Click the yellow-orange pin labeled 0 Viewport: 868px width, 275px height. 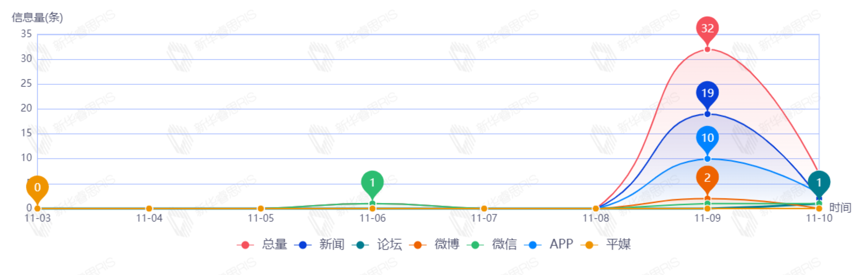point(37,187)
